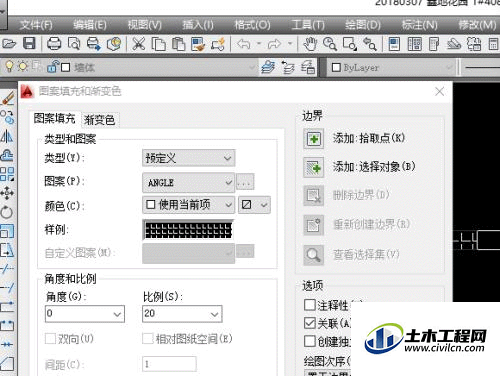Select the Rotate tool in left toolbar
Image resolution: width=500 pixels, height=376 pixels.
7,212
